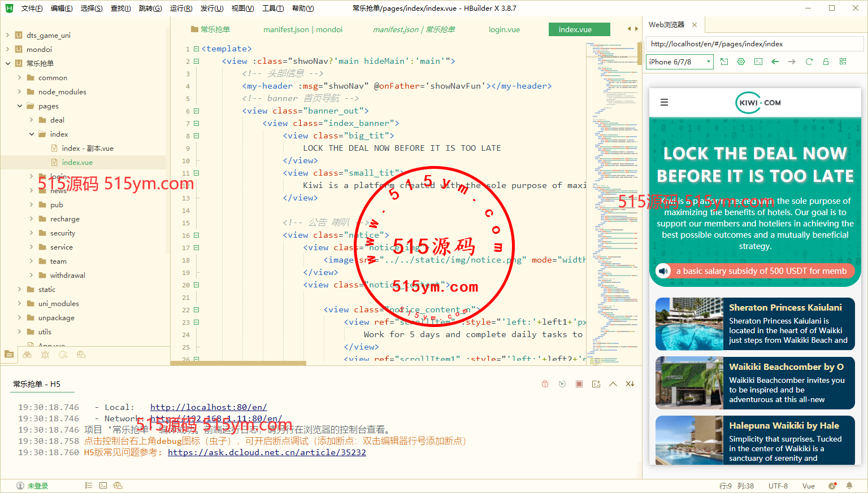Open the 运行(R) menu
This screenshot has height=493, width=868.
tap(181, 8)
